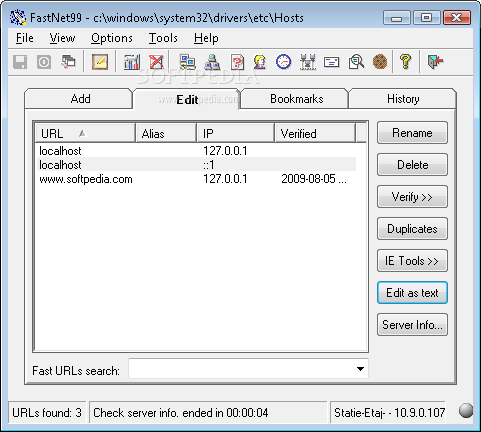Click the magnifier over document icon
The height and width of the screenshot is (432, 481).
click(x=356, y=62)
